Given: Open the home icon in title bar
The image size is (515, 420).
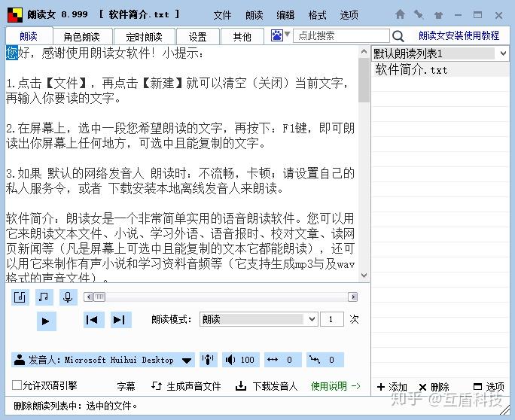Looking at the screenshot, I should pos(400,14).
